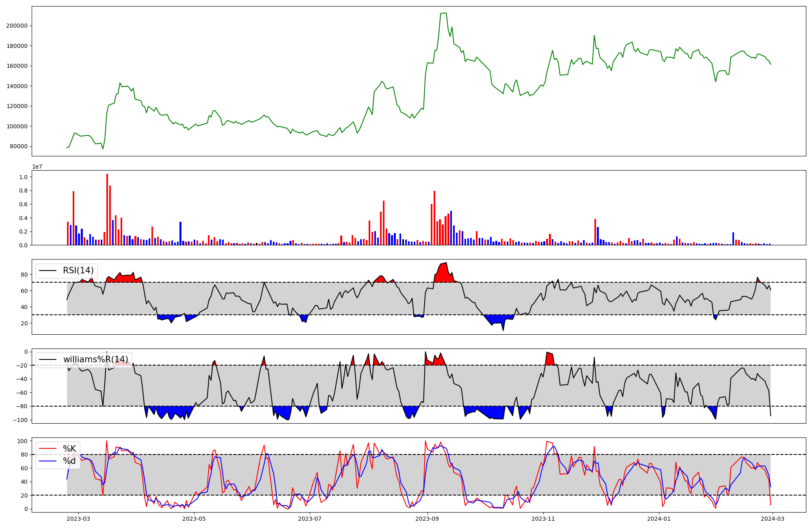The height and width of the screenshot is (528, 812).
Task: Click the tallest red volume bar
Action: [107, 209]
